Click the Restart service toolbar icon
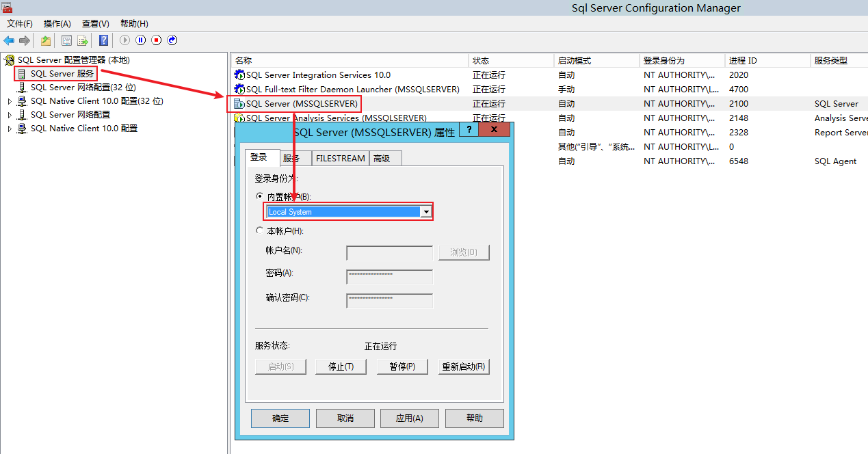This screenshot has width=868, height=454. click(x=172, y=40)
